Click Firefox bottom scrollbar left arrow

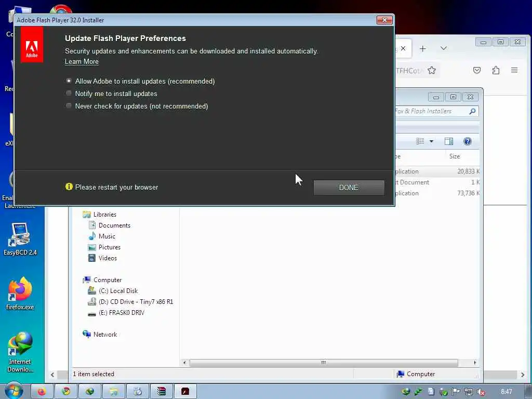[x=52, y=375]
